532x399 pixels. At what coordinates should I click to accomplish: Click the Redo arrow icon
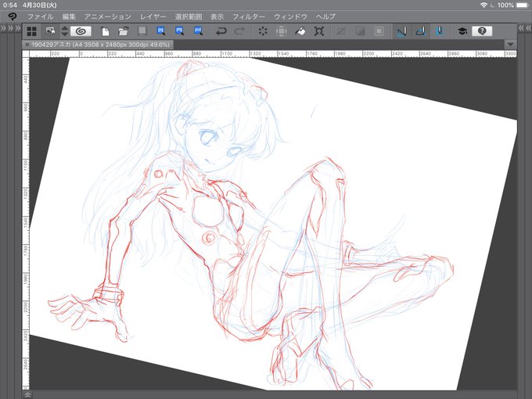[240, 31]
